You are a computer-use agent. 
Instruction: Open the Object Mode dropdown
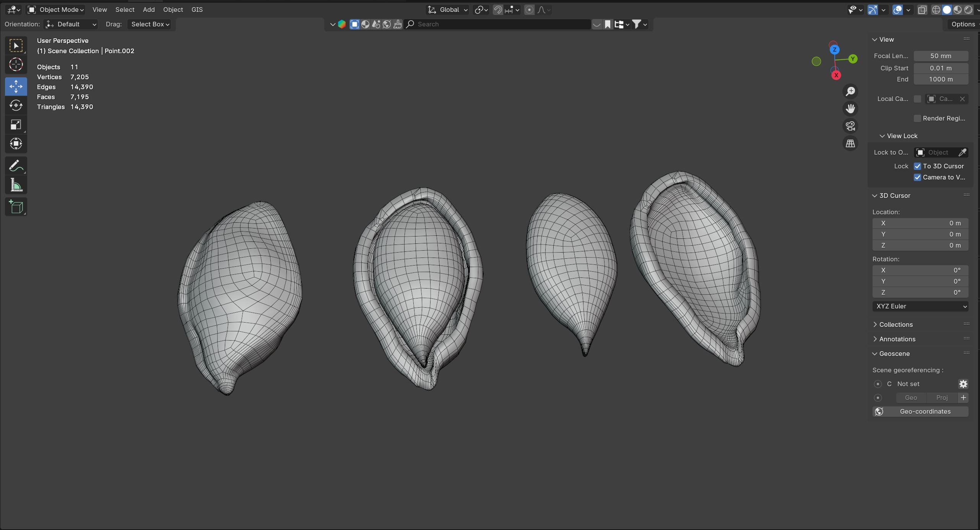point(56,10)
